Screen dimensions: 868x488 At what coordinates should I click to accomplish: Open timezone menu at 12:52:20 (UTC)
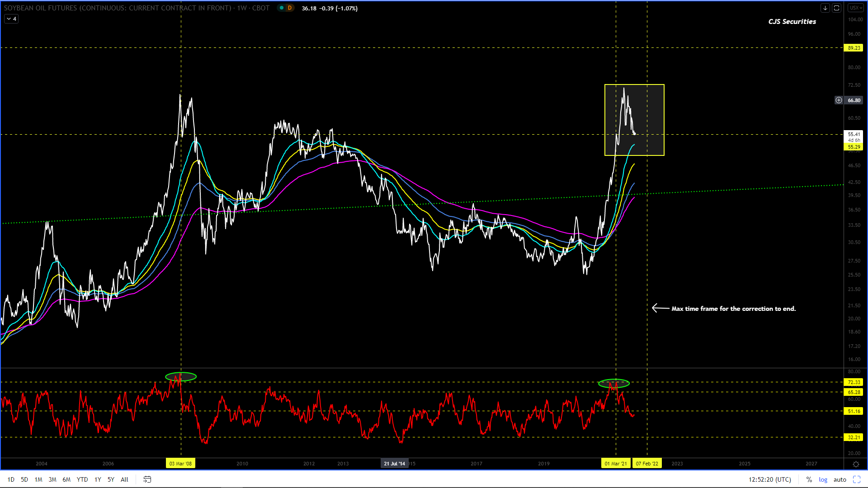[769, 479]
